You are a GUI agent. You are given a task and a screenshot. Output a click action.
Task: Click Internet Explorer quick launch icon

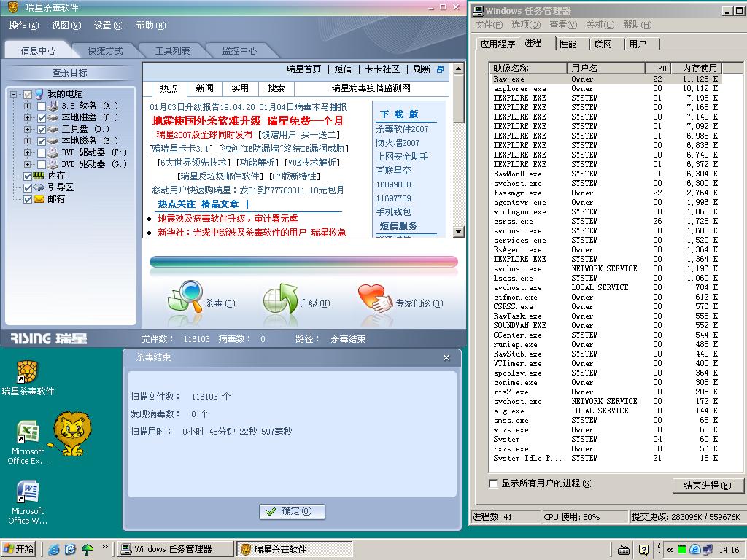coord(54,550)
